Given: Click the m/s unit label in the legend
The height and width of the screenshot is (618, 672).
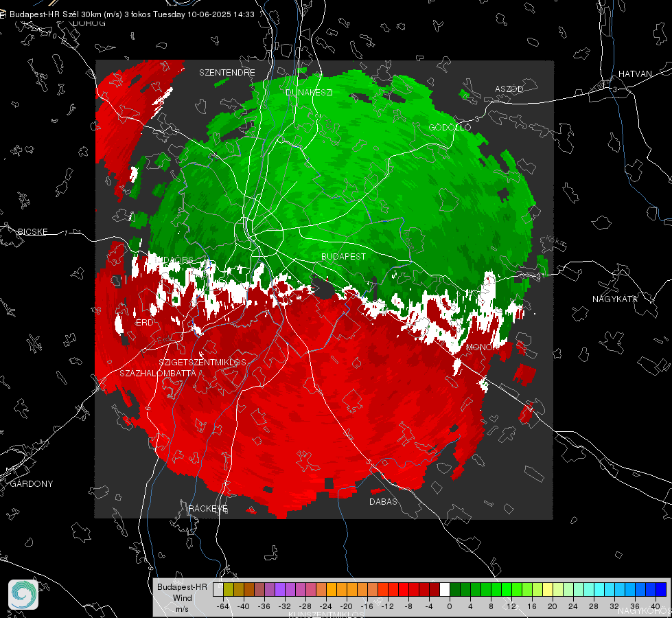Looking at the screenshot, I should click(x=182, y=608).
